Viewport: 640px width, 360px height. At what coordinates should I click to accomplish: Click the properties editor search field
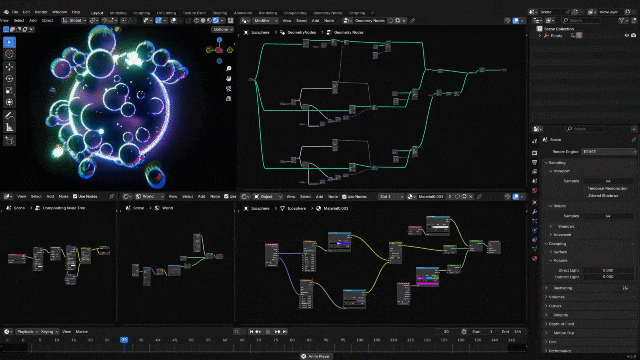584,129
